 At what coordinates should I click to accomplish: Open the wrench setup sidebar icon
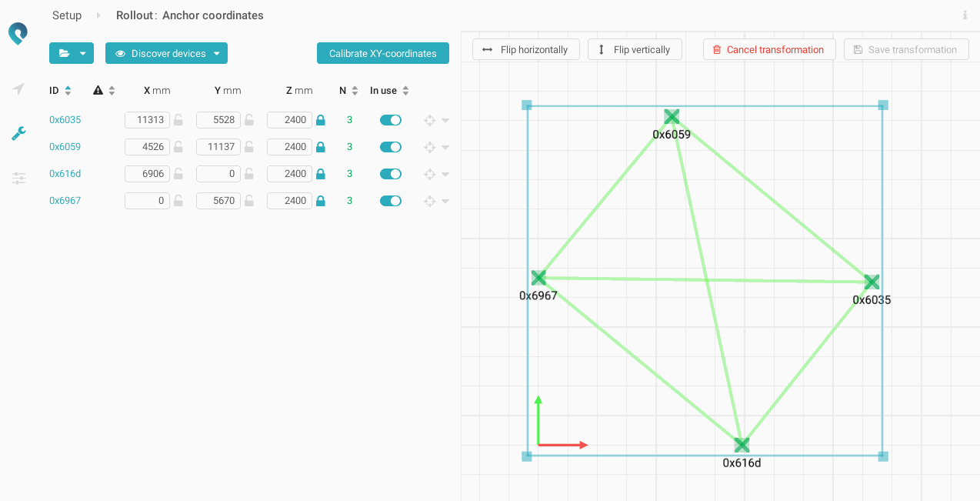point(18,134)
